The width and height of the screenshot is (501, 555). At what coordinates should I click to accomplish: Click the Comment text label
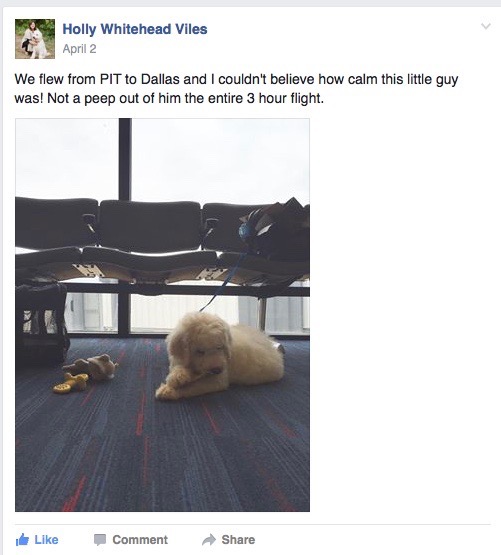(x=140, y=540)
